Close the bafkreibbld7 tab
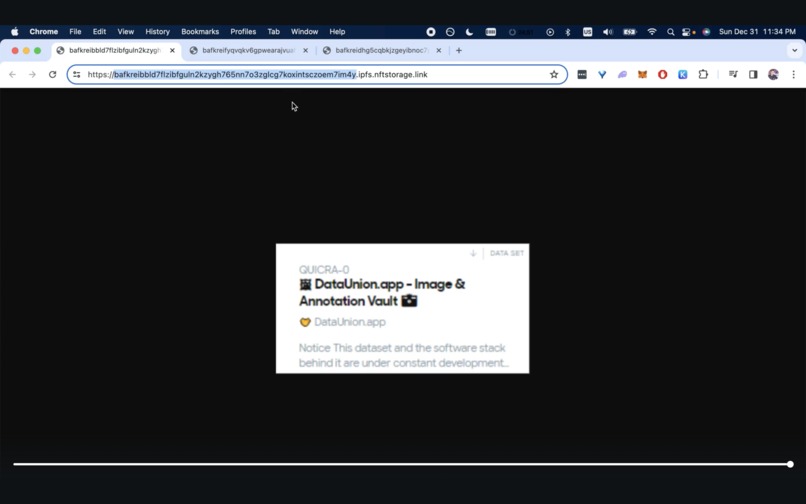The image size is (806, 504). point(172,50)
